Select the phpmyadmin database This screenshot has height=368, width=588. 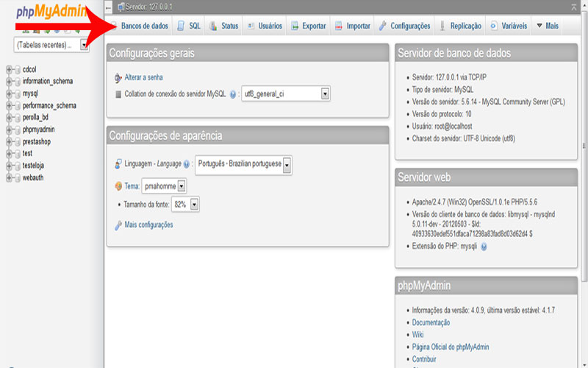click(38, 130)
